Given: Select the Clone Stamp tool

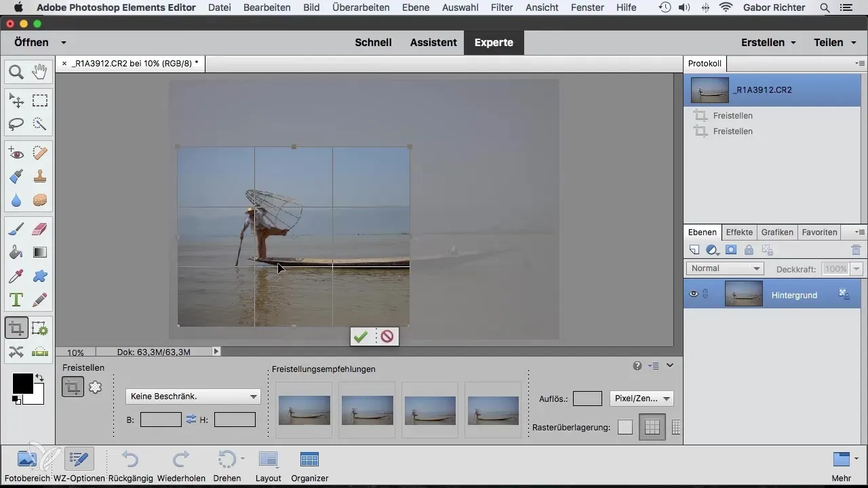Looking at the screenshot, I should tap(40, 177).
